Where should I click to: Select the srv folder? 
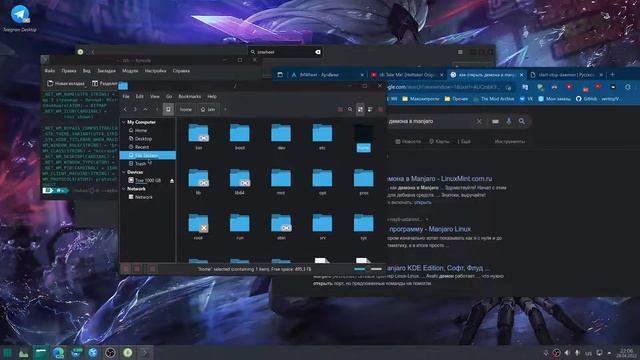pos(322,227)
